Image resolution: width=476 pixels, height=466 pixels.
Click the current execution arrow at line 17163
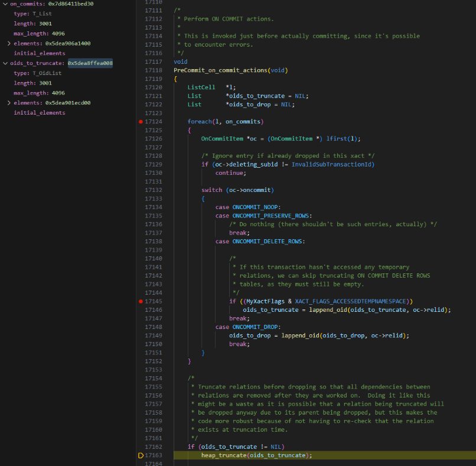coord(141,455)
